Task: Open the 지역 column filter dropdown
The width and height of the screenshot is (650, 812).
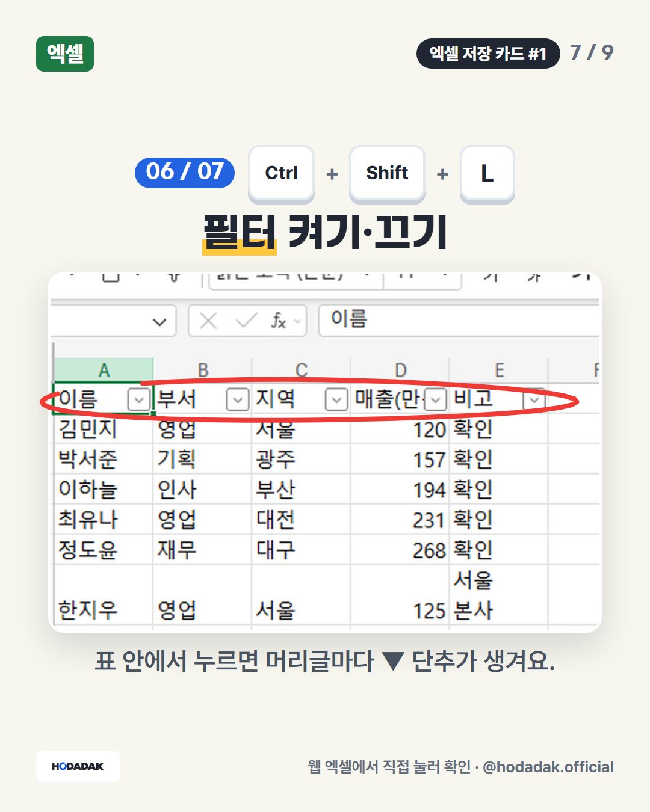Action: 336,399
